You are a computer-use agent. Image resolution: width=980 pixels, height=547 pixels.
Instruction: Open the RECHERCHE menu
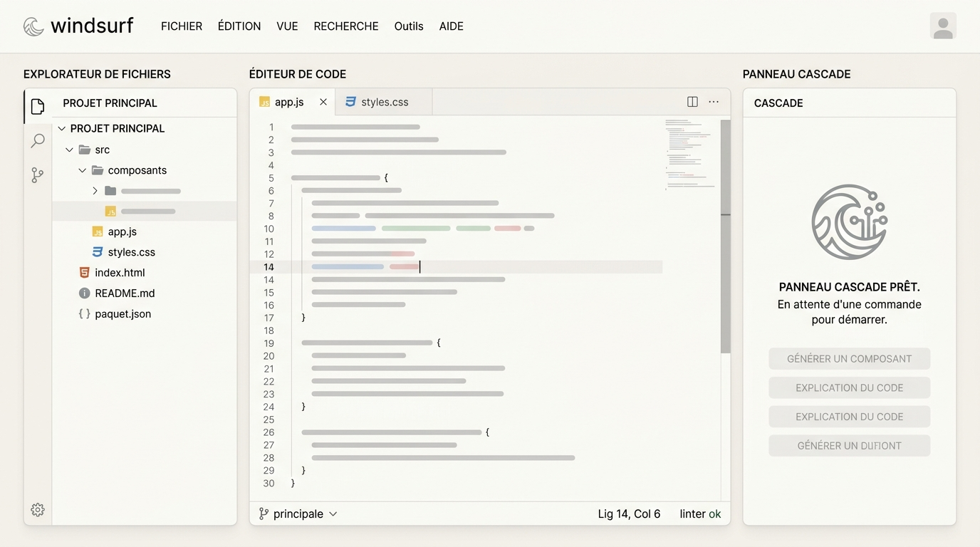346,26
